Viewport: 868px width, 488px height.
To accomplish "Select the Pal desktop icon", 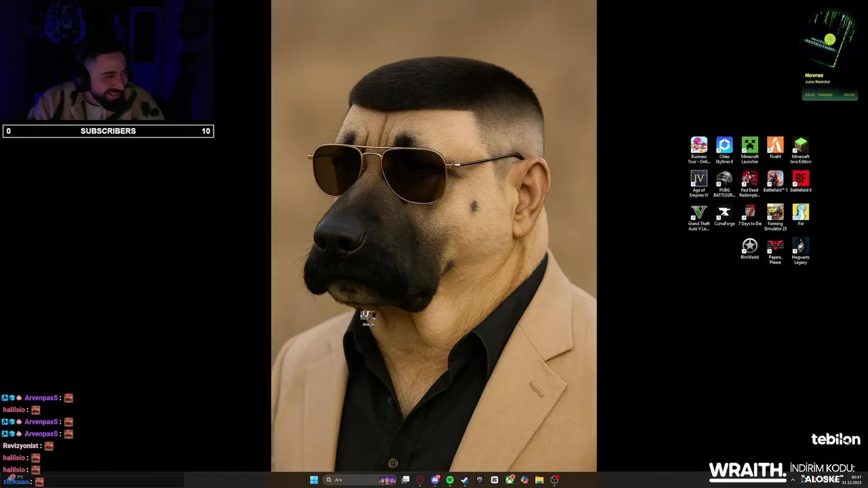I will pyautogui.click(x=800, y=216).
